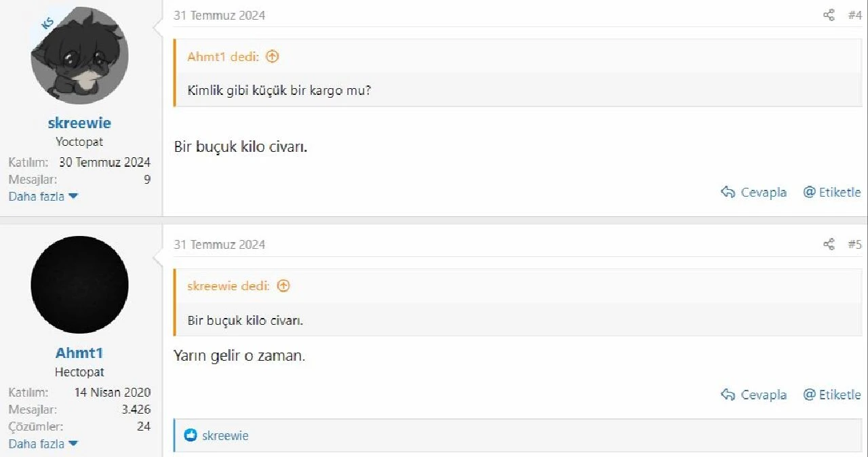Open skreewie's avatar picture
The height and width of the screenshot is (457, 868).
[79, 56]
